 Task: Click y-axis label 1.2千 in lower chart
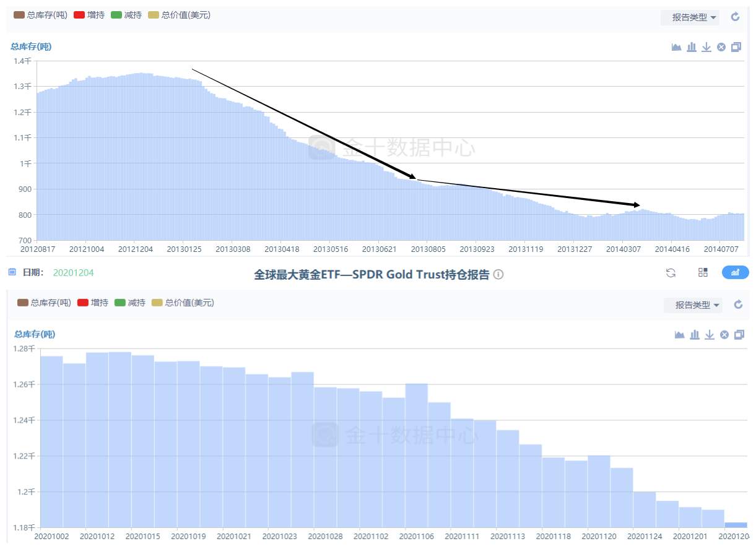pyautogui.click(x=27, y=492)
